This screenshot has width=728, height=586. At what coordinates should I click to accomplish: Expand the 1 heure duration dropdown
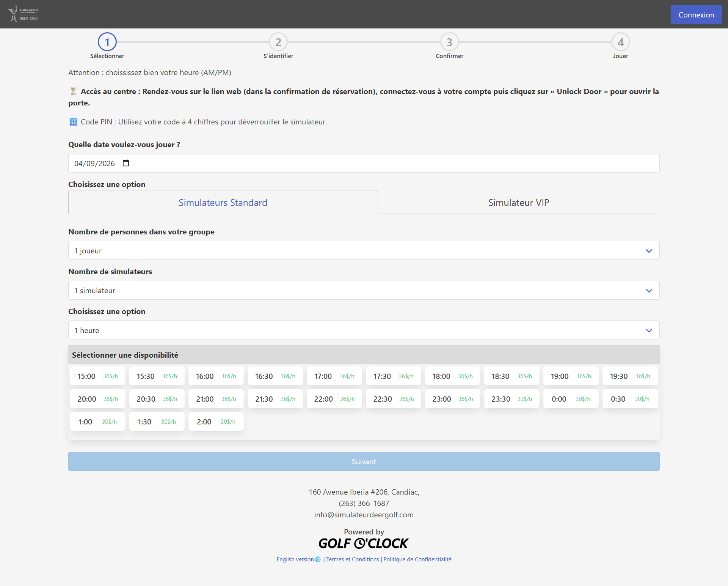click(364, 330)
